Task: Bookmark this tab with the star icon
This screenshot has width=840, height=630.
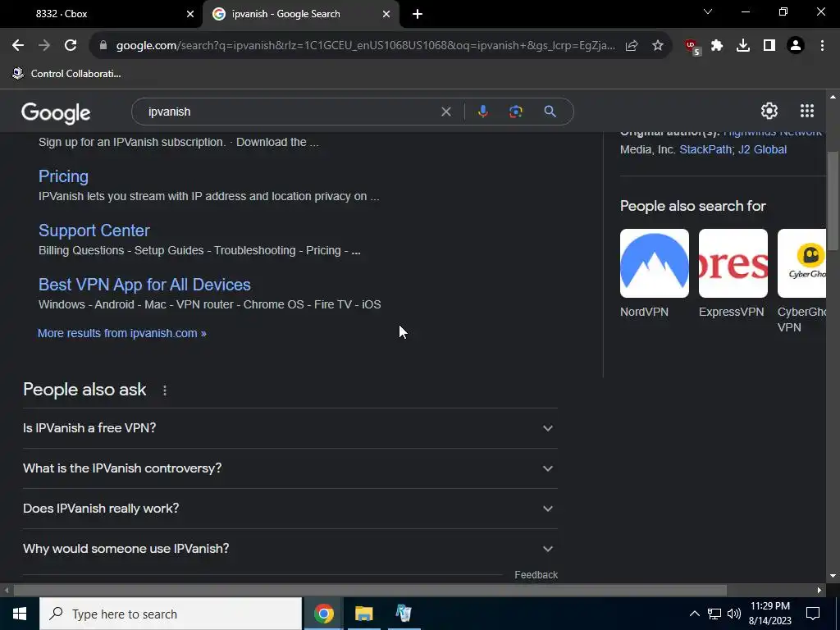Action: pos(658,46)
